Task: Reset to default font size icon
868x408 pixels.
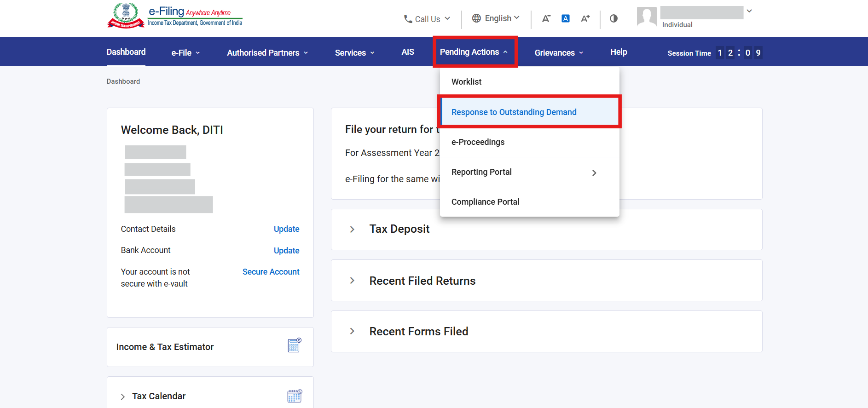Action: pyautogui.click(x=566, y=18)
